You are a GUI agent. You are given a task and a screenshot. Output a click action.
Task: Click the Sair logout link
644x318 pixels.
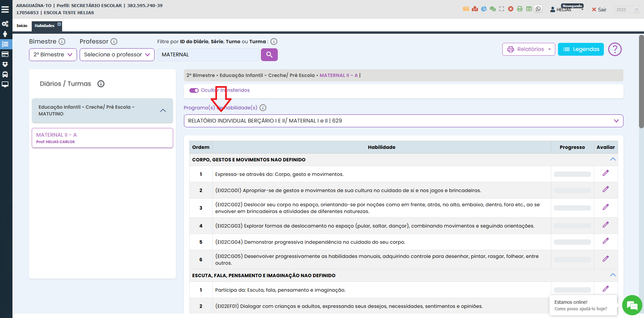pos(599,10)
